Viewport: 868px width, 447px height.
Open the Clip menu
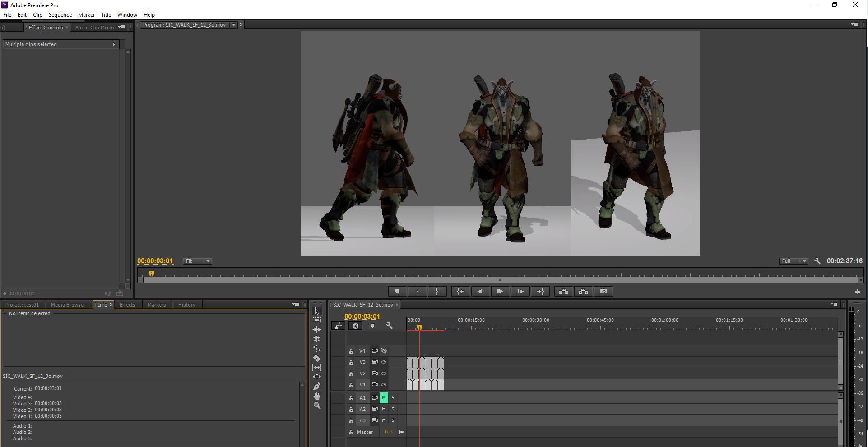(37, 15)
